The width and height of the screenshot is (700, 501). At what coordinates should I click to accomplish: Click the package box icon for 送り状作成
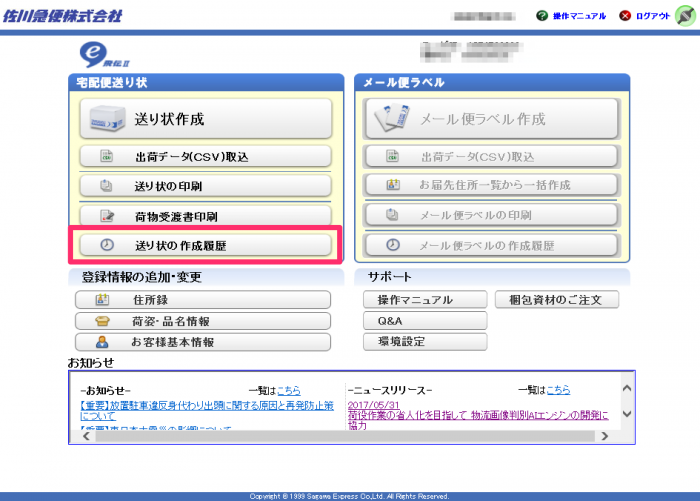click(107, 118)
